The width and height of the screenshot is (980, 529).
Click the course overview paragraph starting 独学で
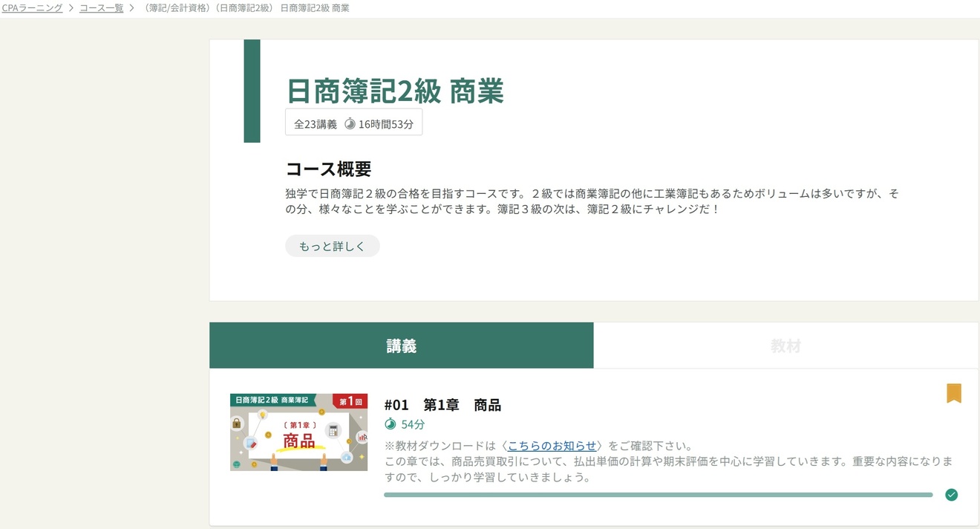click(x=592, y=201)
